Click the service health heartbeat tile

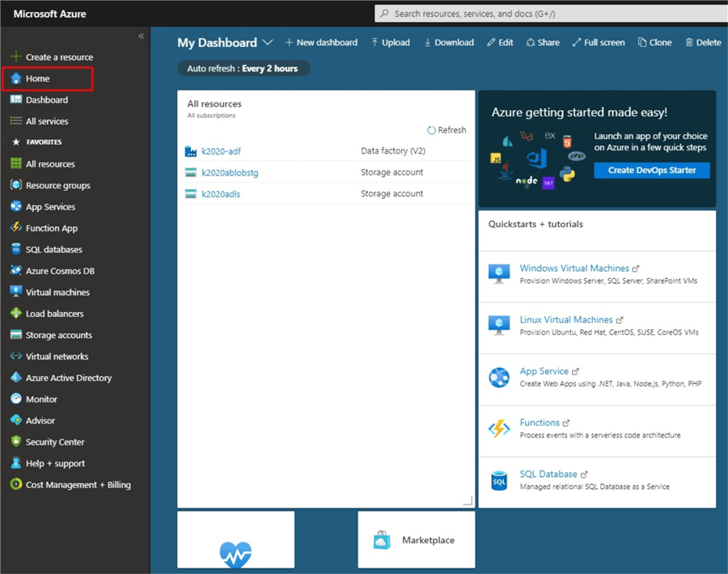[236, 540]
